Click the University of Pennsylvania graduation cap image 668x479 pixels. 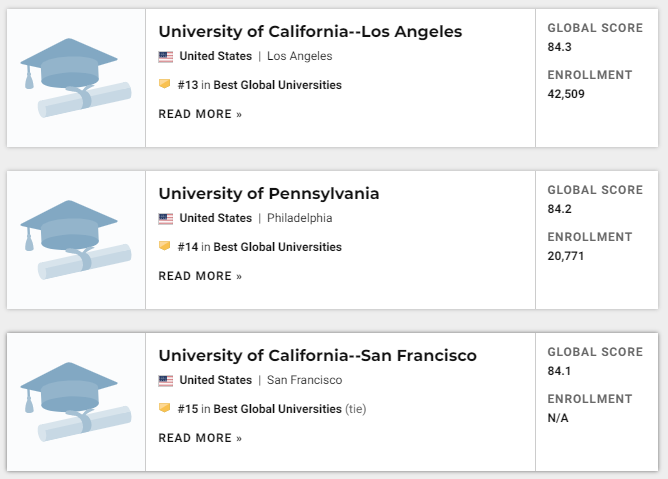[76, 240]
